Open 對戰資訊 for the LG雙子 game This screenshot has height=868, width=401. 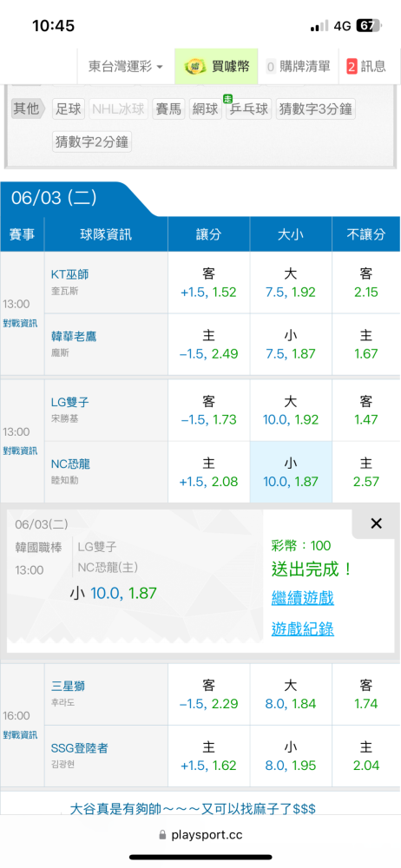20,450
